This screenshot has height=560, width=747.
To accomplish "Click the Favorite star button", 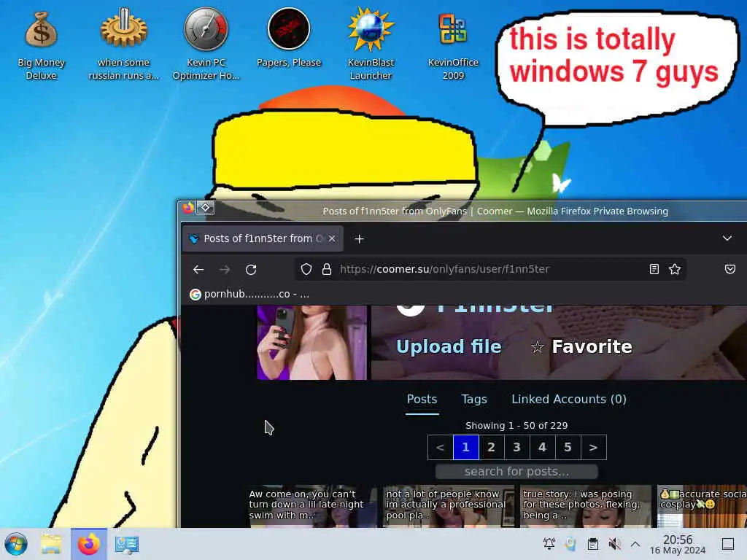I will click(581, 346).
